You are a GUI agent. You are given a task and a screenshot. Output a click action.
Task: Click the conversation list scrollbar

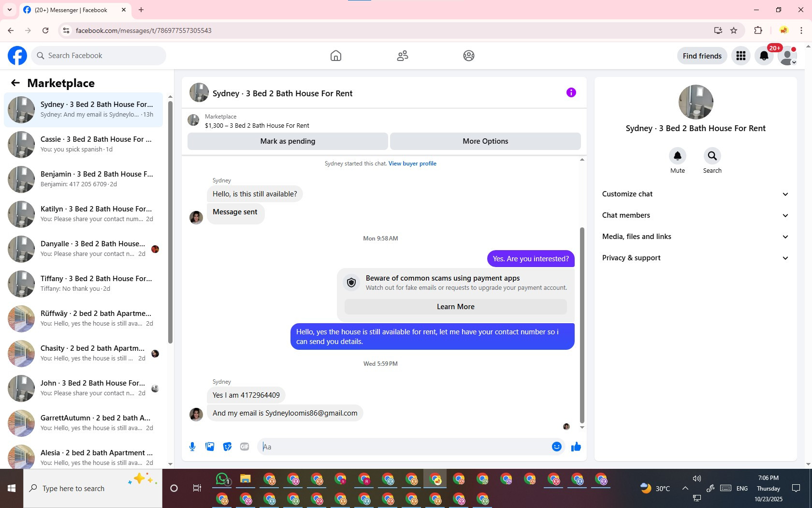[170, 222]
